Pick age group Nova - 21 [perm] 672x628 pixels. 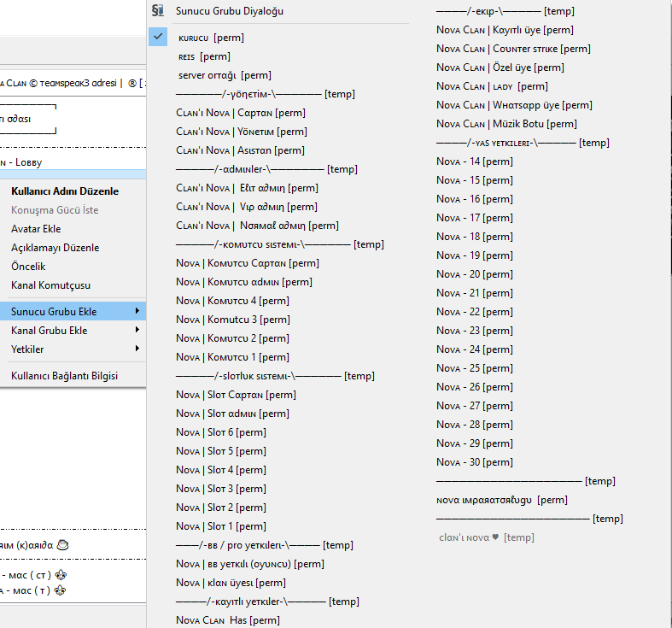coord(475,293)
